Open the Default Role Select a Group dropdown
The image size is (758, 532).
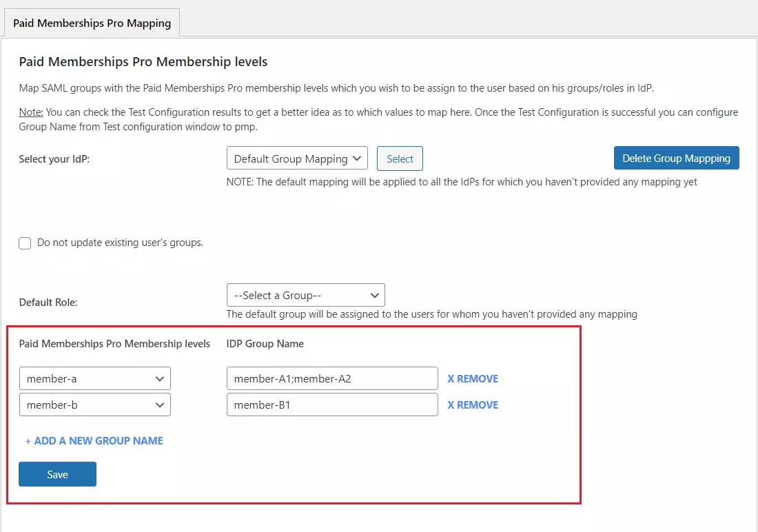click(x=305, y=295)
